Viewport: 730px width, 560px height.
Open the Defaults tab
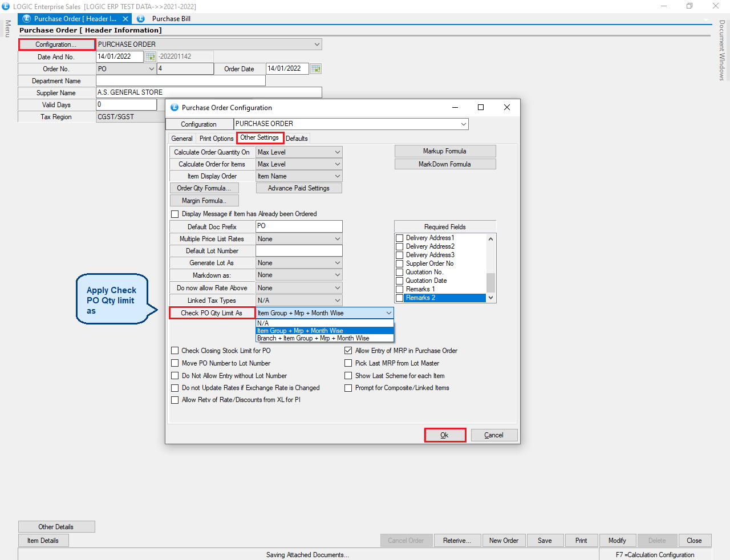297,139
